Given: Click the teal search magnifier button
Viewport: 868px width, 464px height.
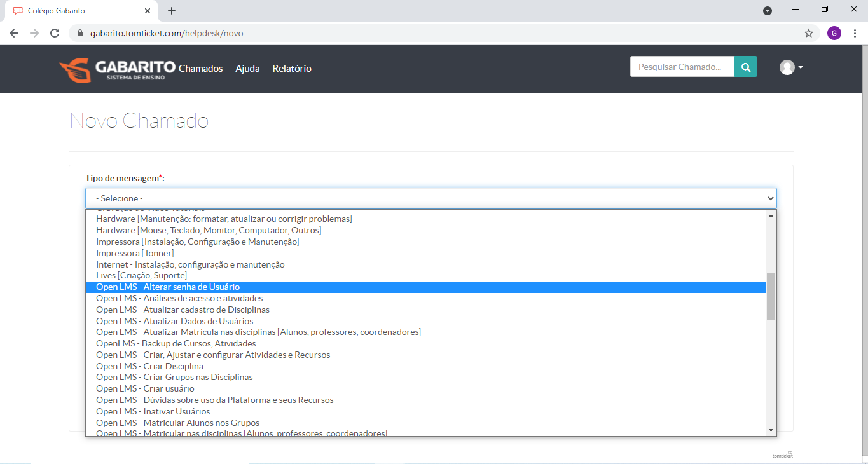Looking at the screenshot, I should tap(746, 67).
